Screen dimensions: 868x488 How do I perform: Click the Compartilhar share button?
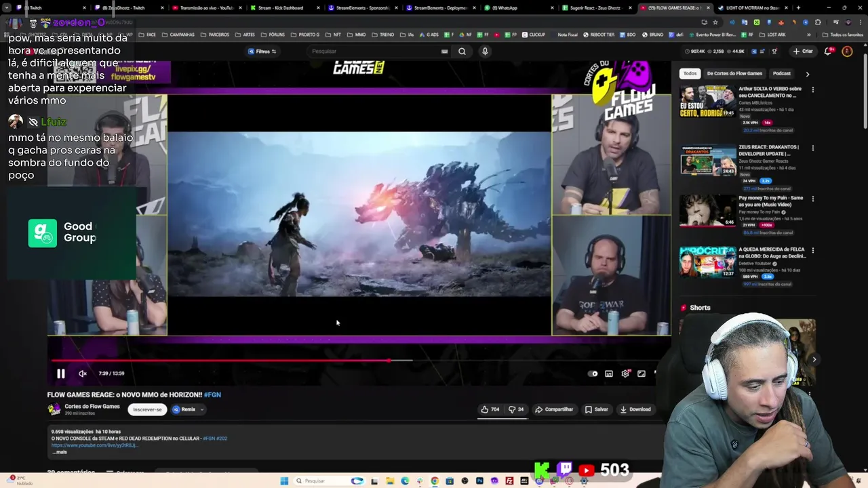(554, 409)
